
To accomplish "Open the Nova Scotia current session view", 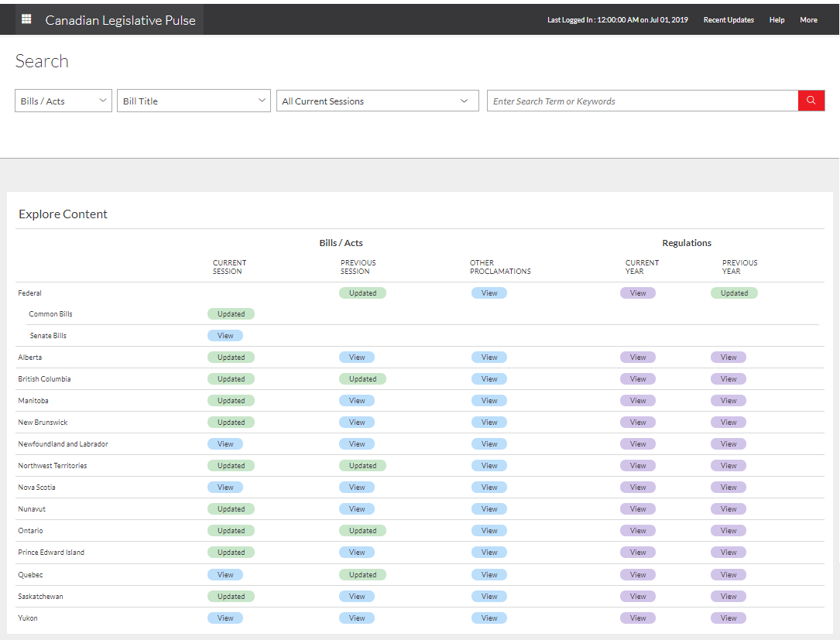I will point(225,487).
